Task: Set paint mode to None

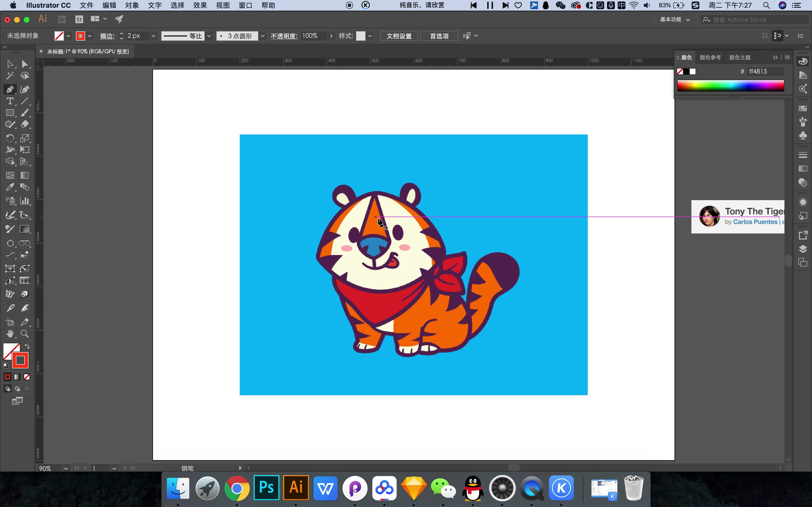Action: pos(27,377)
